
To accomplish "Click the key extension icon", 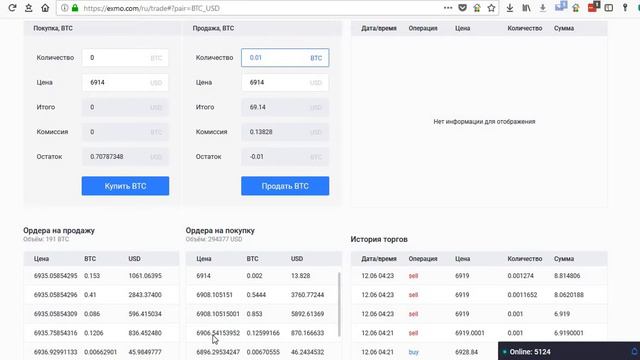I will [x=625, y=8].
